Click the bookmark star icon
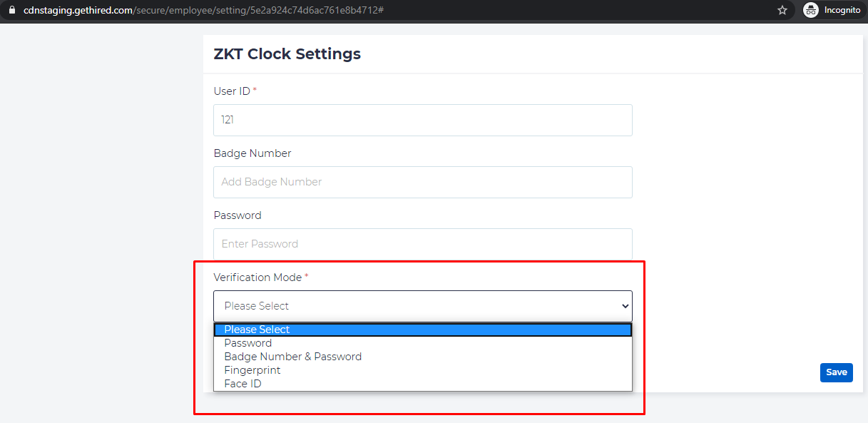This screenshot has height=423, width=868. click(782, 10)
